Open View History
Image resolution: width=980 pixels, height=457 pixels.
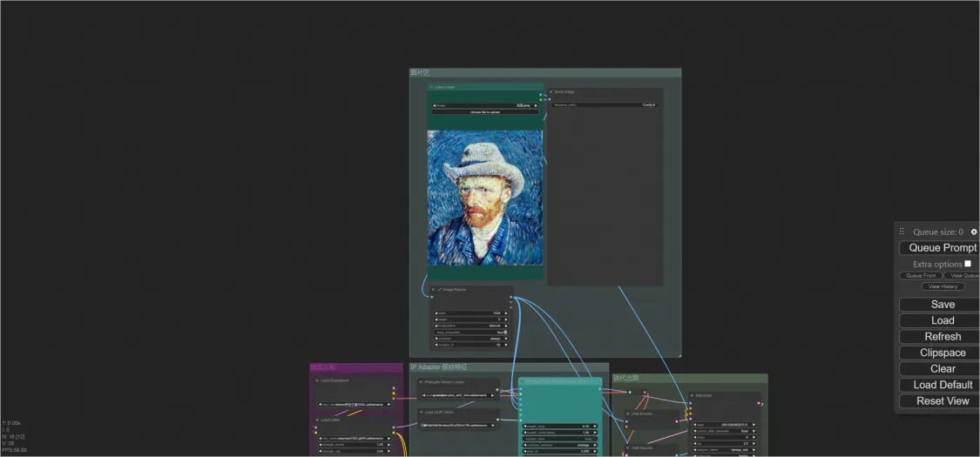943,286
